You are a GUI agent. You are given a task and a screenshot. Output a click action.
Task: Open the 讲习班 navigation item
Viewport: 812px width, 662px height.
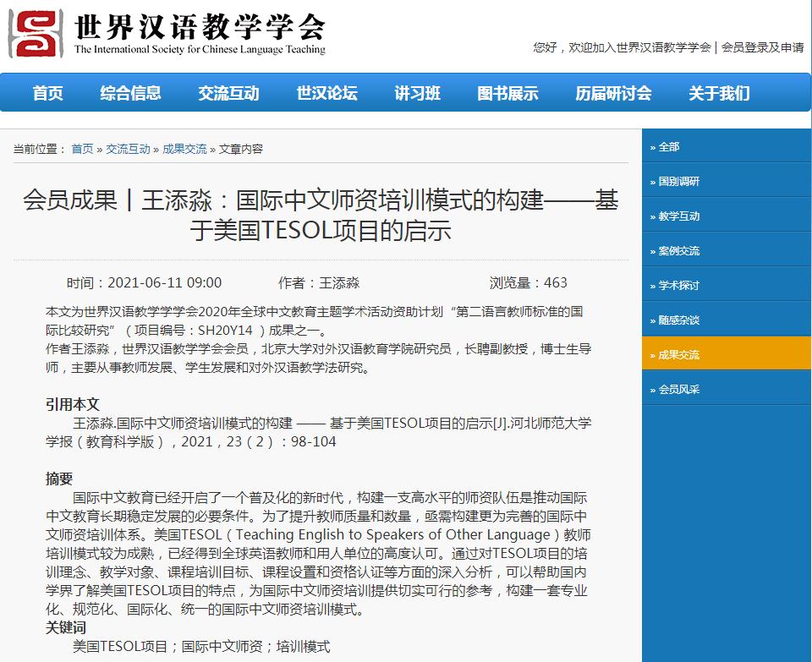(x=417, y=93)
